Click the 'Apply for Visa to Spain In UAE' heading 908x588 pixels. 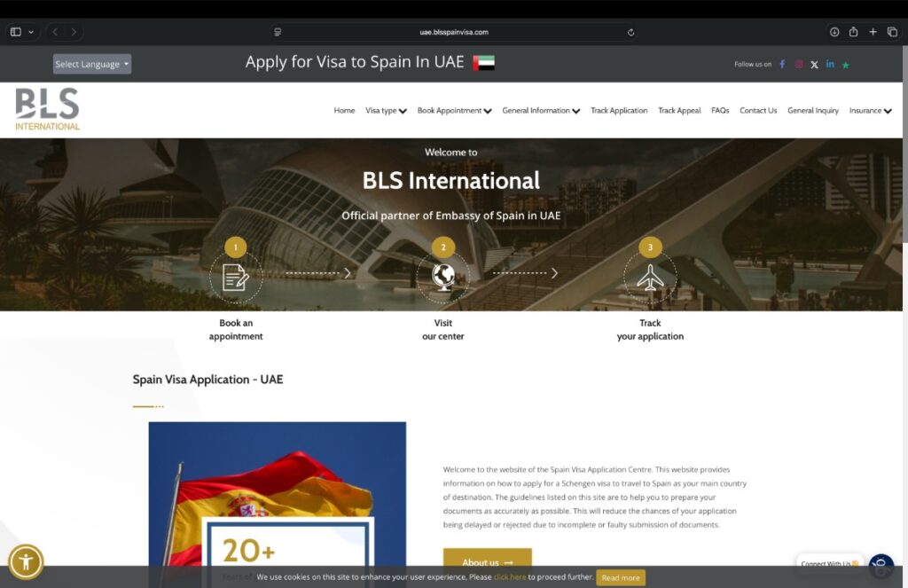point(355,62)
